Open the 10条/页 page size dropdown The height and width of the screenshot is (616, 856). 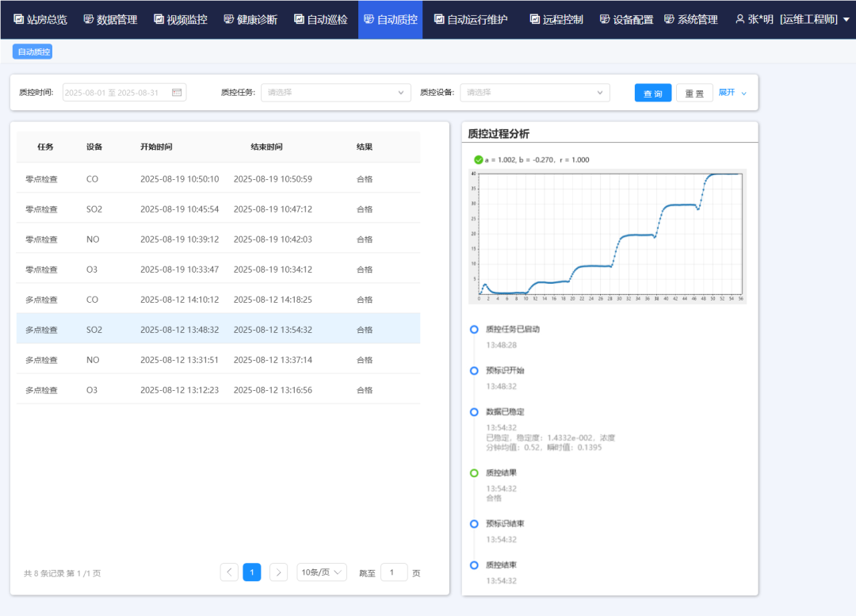pyautogui.click(x=322, y=572)
